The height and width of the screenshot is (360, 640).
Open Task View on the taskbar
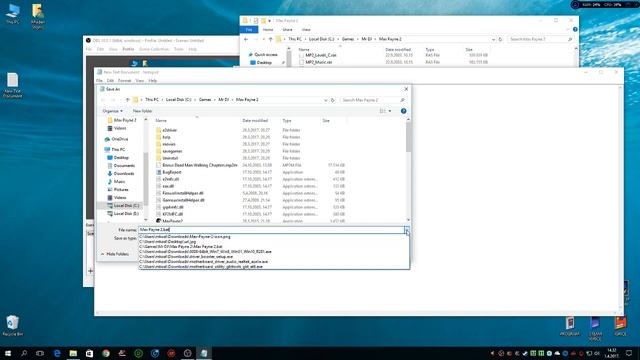40,353
